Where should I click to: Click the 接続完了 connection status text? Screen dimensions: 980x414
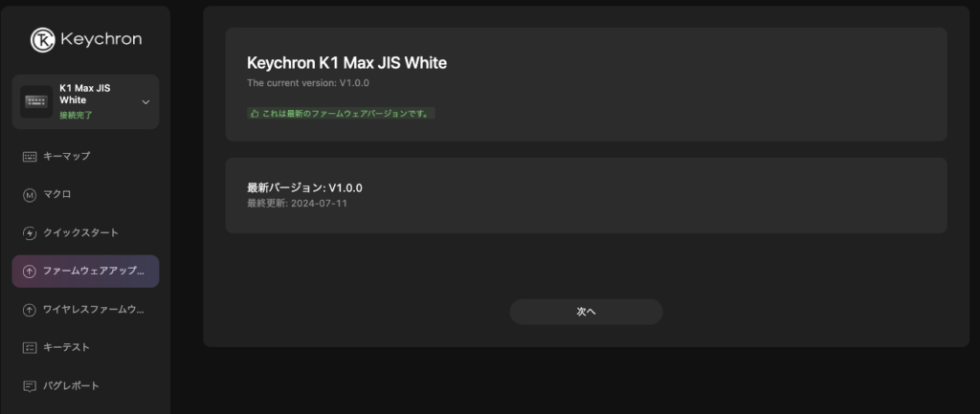coord(76,115)
